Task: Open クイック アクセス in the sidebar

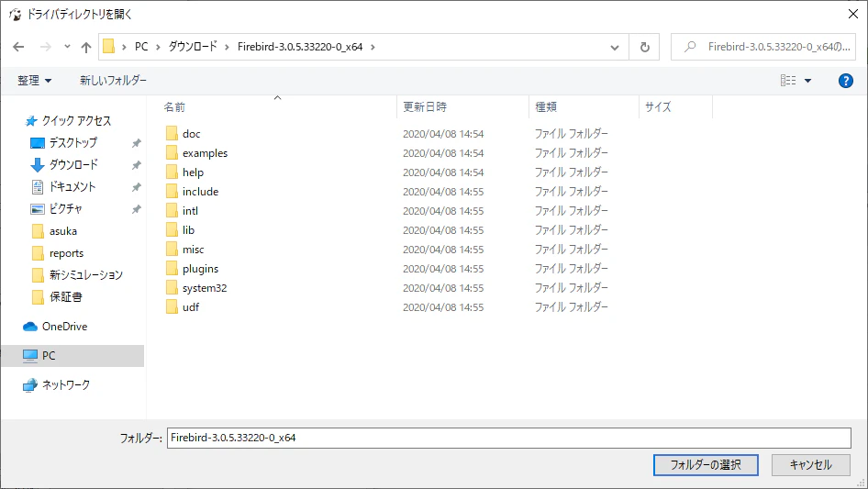Action: point(76,121)
